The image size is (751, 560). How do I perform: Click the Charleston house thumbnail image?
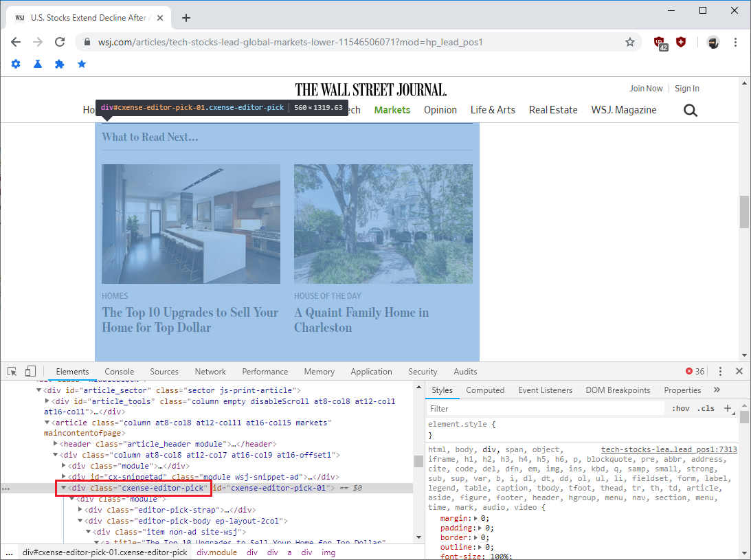point(383,224)
